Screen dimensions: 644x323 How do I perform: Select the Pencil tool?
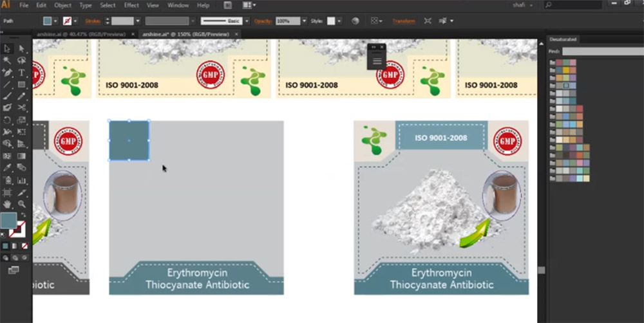pyautogui.click(x=21, y=97)
